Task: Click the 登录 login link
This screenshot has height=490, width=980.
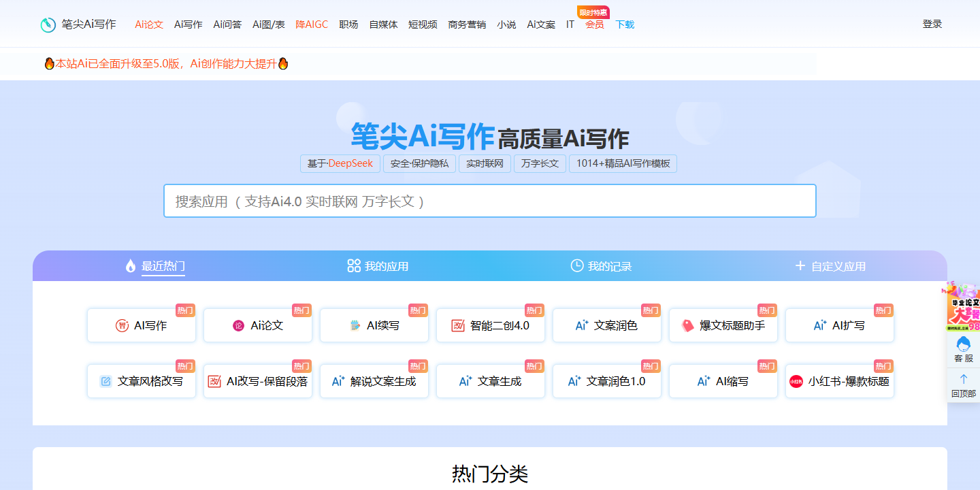Action: [x=932, y=24]
